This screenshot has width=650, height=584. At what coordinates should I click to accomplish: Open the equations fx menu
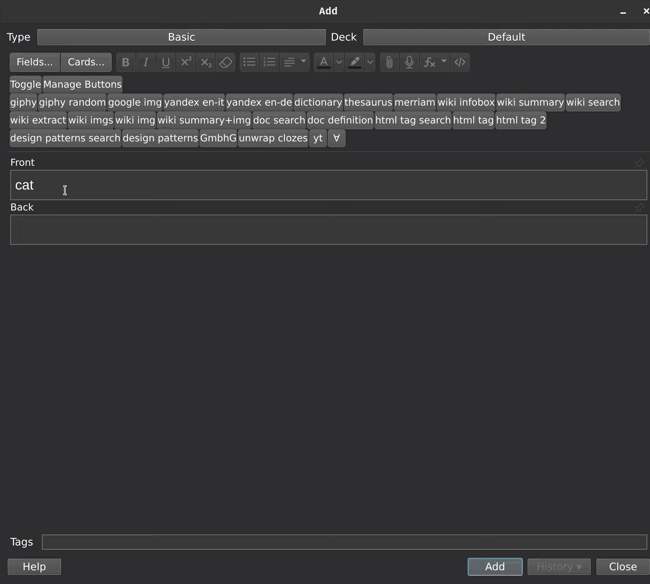(434, 62)
